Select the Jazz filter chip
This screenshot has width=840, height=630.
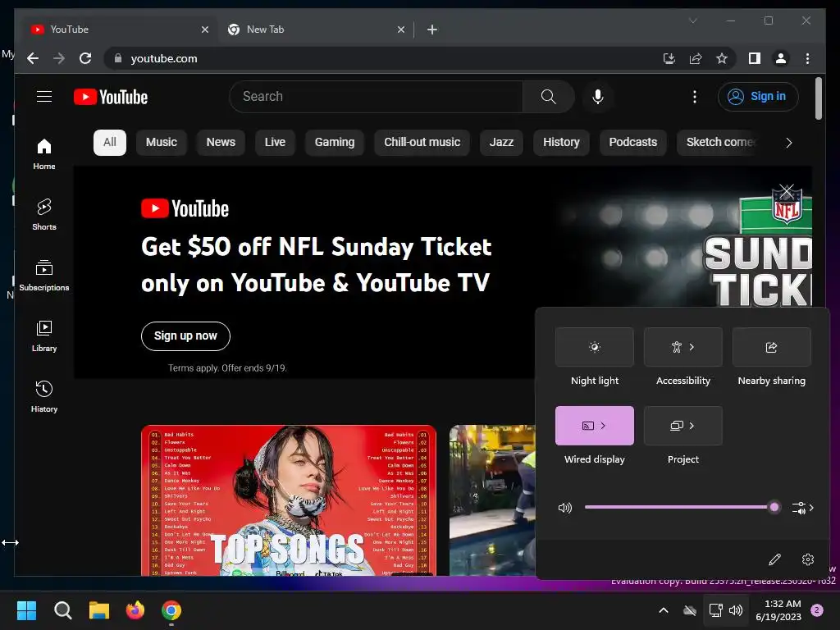click(x=501, y=143)
